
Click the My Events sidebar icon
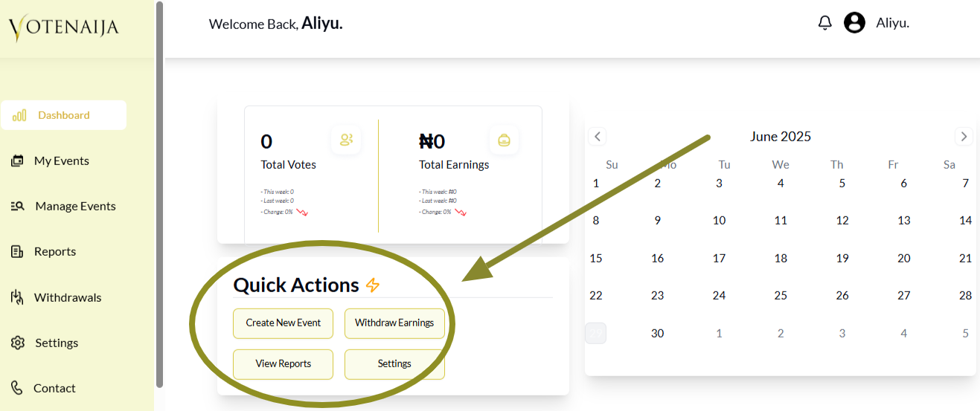click(17, 161)
